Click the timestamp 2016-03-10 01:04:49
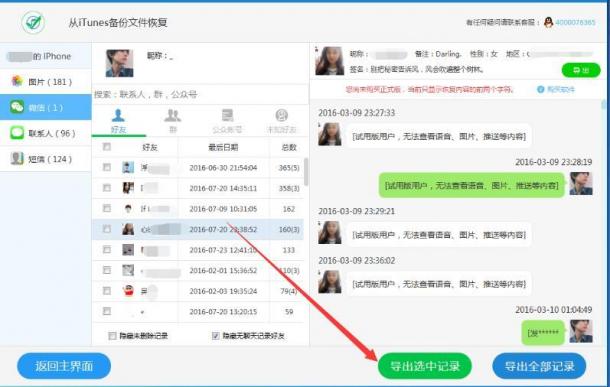The image size is (610, 387). (x=554, y=310)
